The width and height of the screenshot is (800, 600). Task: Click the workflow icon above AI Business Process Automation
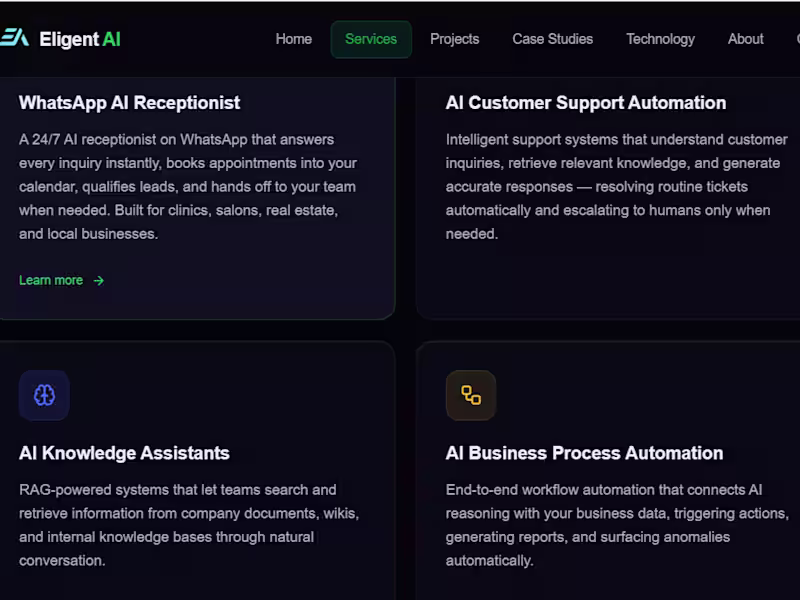click(x=471, y=395)
